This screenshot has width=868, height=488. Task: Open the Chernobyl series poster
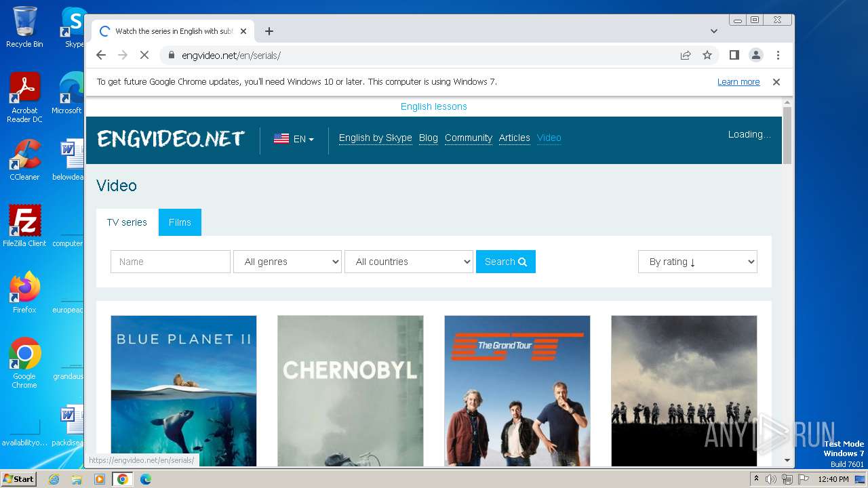click(x=351, y=390)
